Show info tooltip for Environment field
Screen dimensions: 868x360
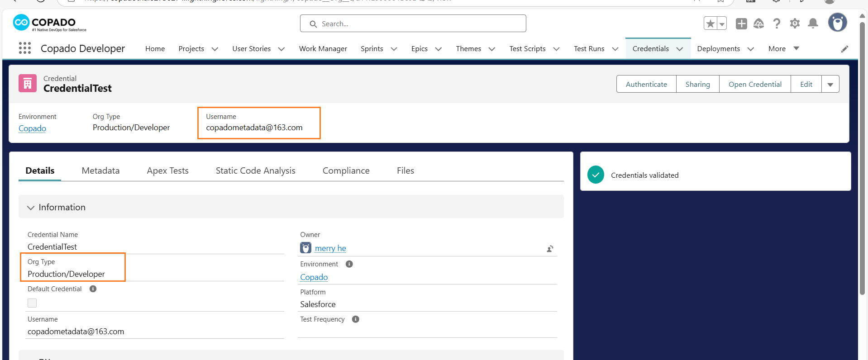349,264
